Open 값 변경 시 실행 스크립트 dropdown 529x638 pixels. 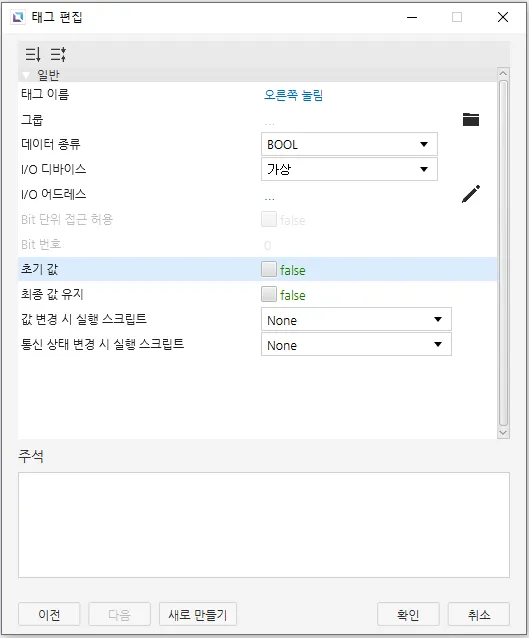356,319
